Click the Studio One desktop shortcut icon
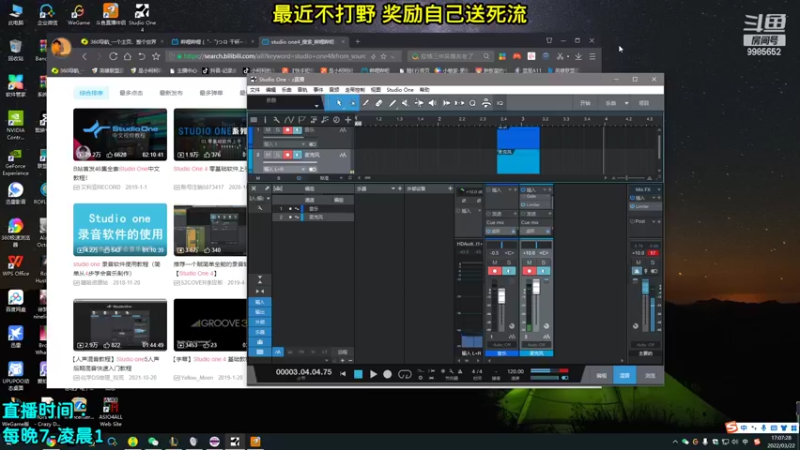Image resolution: width=800 pixels, height=450 pixels. [x=142, y=15]
